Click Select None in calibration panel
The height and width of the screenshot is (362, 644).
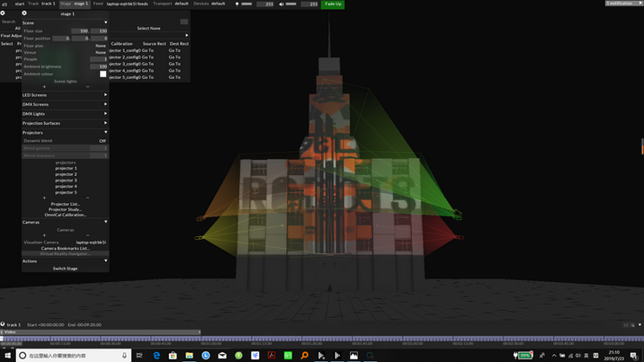pos(148,28)
